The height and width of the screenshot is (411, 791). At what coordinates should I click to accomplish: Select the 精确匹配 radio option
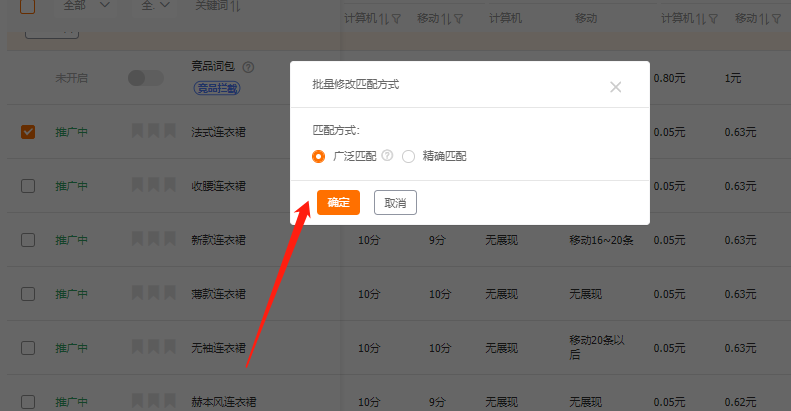pyautogui.click(x=408, y=157)
